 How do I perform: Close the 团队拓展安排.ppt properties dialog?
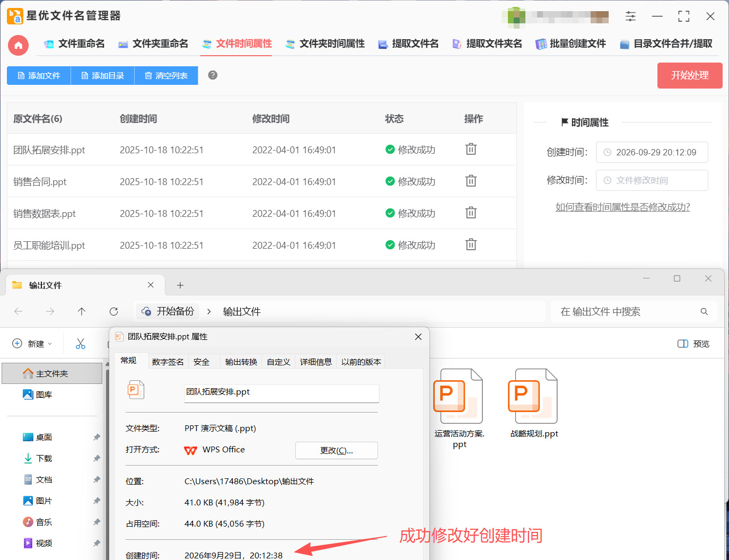coord(418,337)
